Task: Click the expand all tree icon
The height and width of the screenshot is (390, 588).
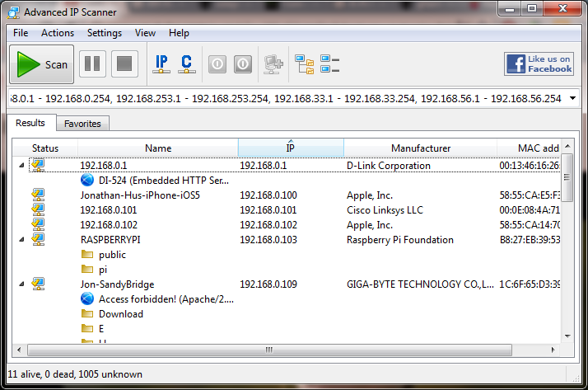Action: click(x=305, y=64)
